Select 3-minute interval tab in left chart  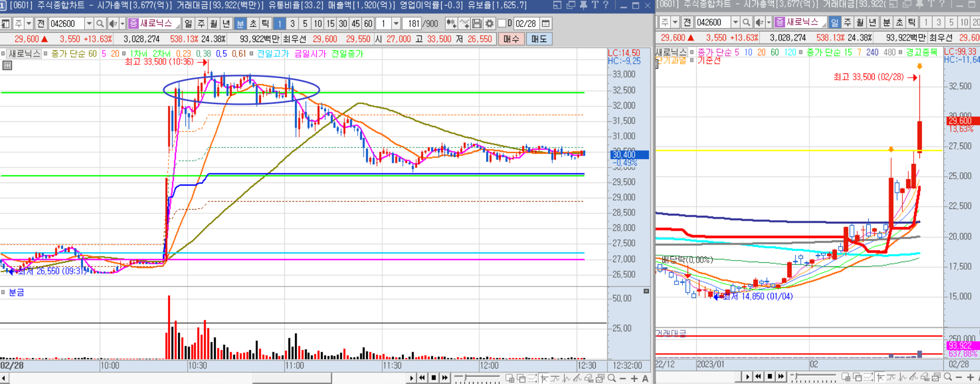[x=292, y=24]
